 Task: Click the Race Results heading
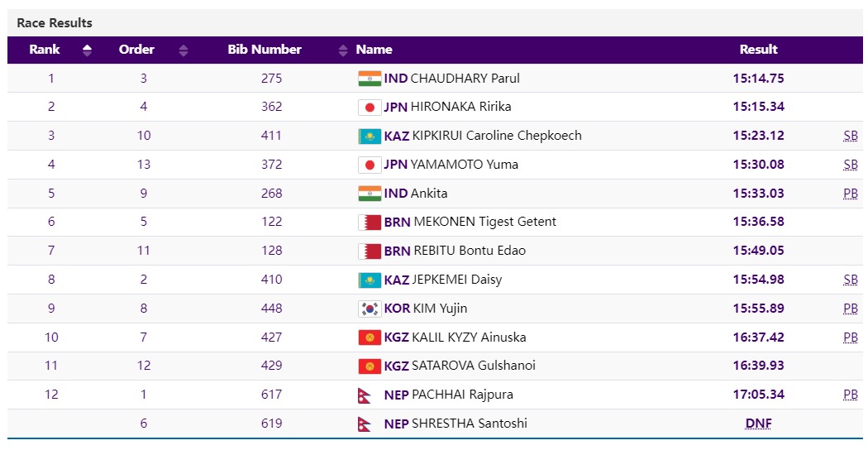coord(55,23)
